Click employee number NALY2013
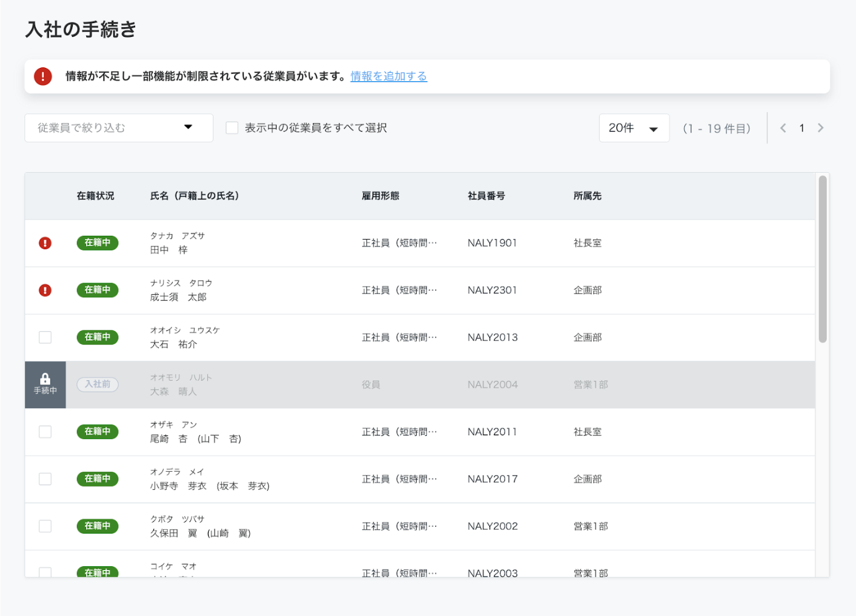856x616 pixels. click(493, 338)
